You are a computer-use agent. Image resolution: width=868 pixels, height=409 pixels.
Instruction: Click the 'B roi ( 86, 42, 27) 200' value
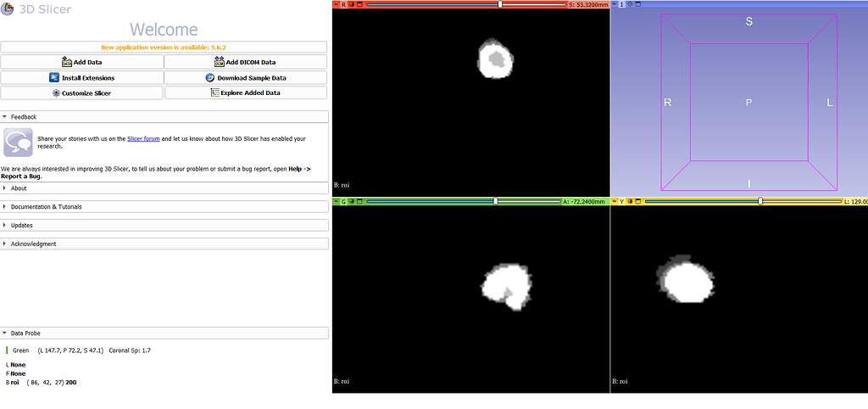[x=41, y=383]
